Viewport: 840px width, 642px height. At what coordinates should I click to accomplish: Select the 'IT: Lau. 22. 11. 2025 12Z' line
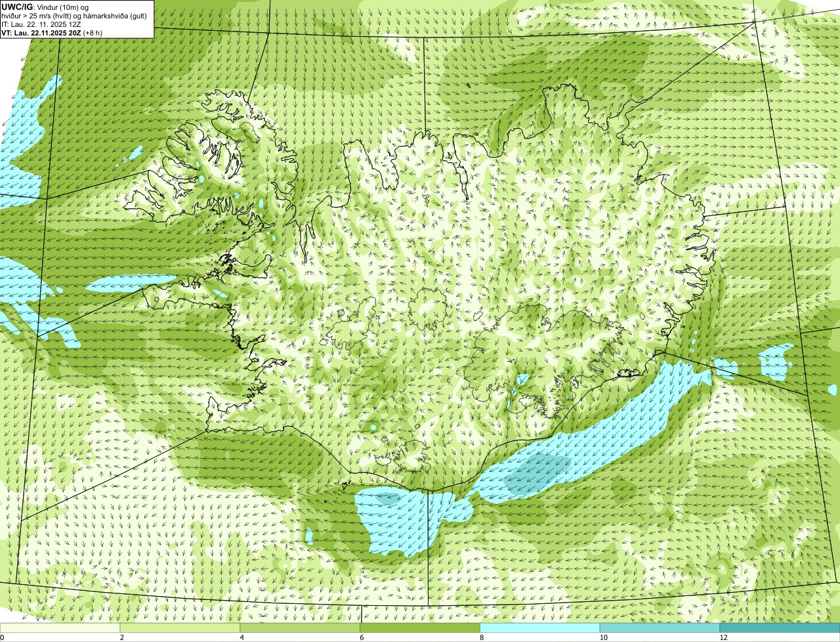tap(41, 24)
